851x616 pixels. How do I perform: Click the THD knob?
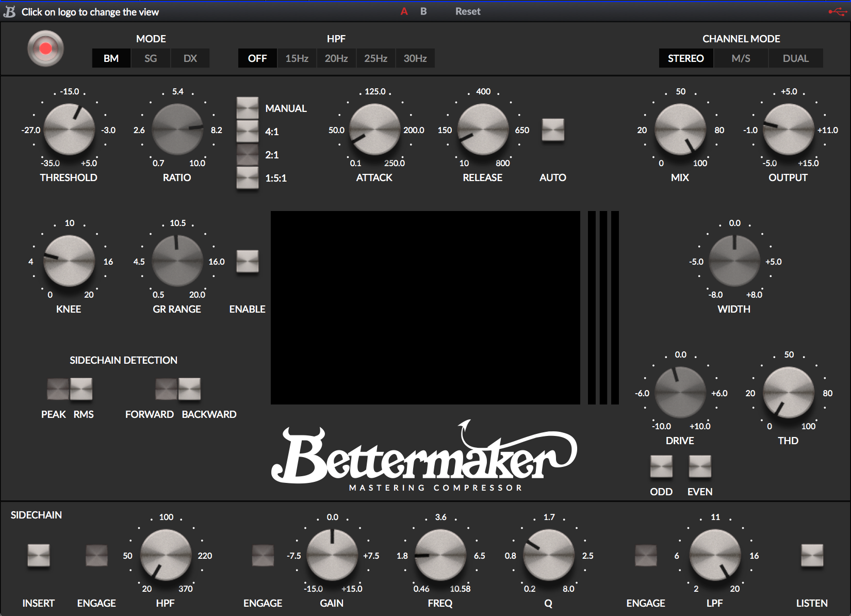tap(789, 393)
